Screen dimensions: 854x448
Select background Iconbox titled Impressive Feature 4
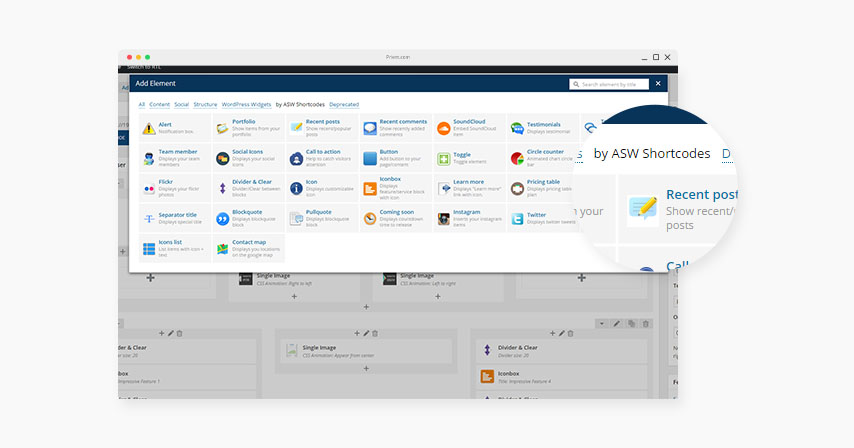(562, 377)
